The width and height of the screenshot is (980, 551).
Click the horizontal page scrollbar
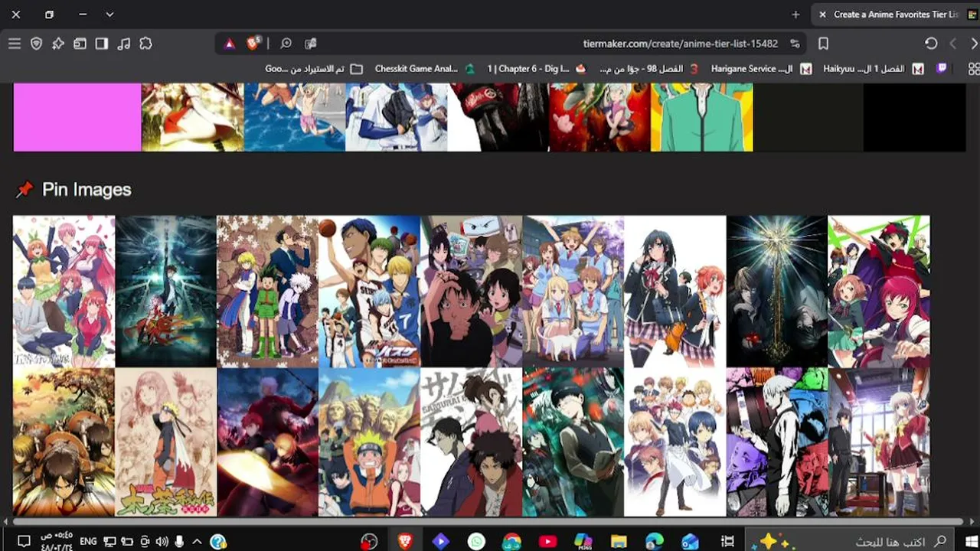[x=488, y=522]
